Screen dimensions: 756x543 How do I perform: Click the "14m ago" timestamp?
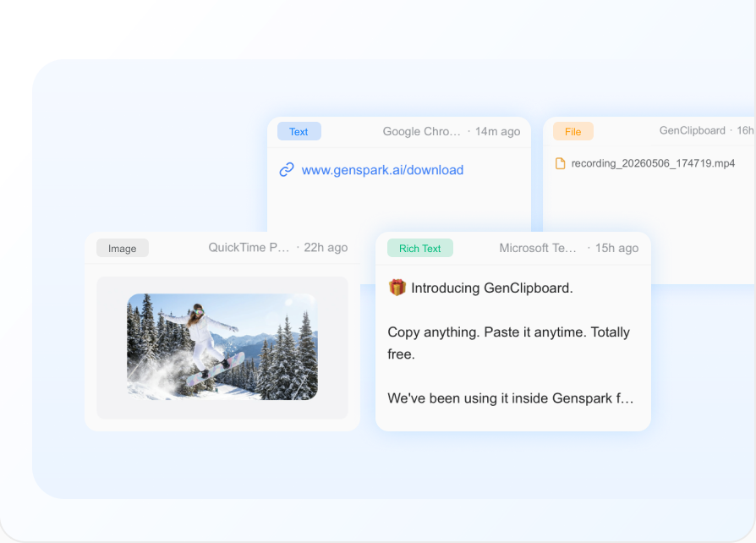497,132
